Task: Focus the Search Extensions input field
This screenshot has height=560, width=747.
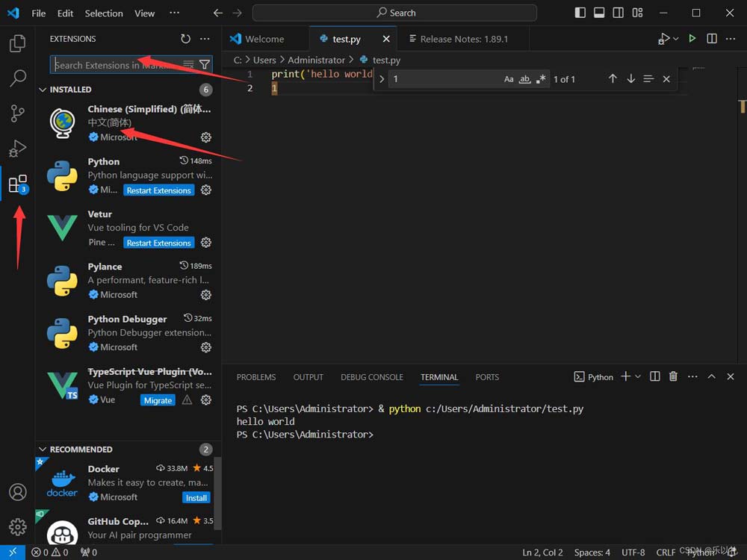Action: (112, 65)
